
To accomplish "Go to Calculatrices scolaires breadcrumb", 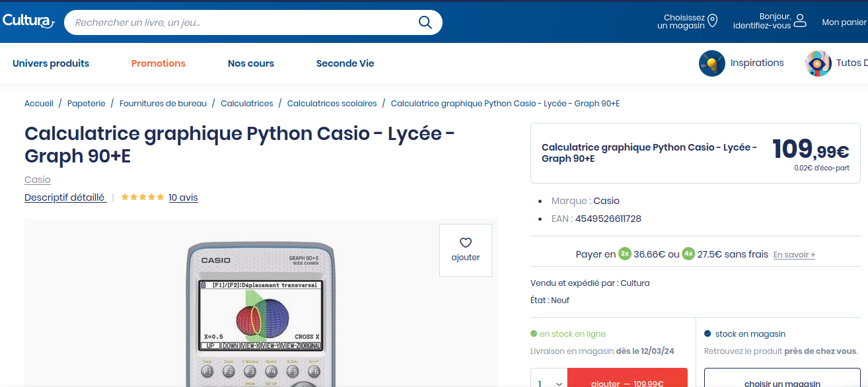I will coord(332,104).
